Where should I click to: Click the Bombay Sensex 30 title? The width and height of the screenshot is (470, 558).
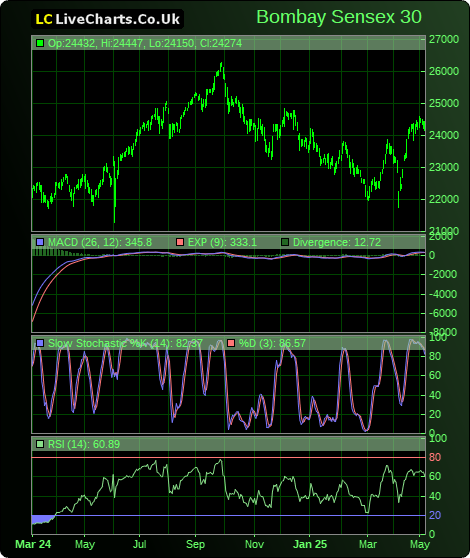339,17
